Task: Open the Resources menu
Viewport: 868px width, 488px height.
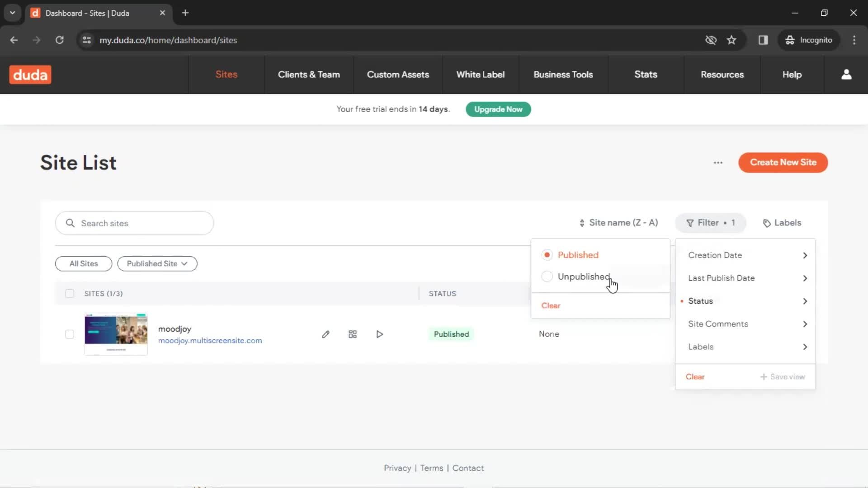Action: pos(722,75)
